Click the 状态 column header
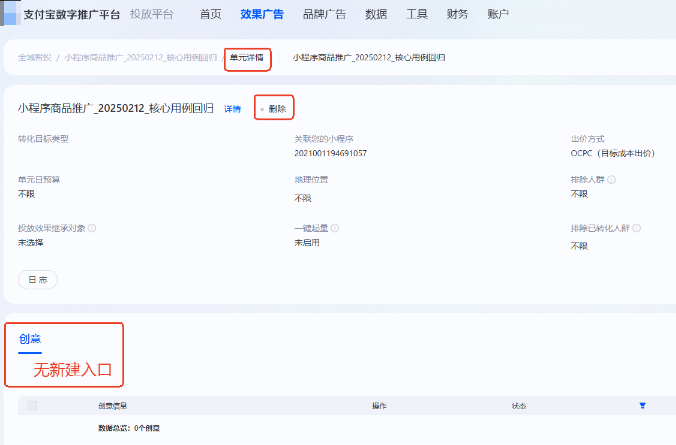Image resolution: width=676 pixels, height=445 pixels. pos(519,406)
